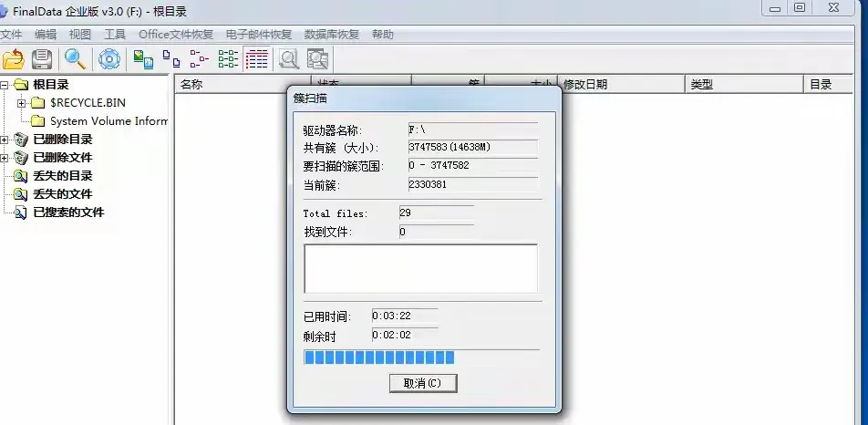
Task: Click the 根目录 folder icon
Action: [21, 85]
